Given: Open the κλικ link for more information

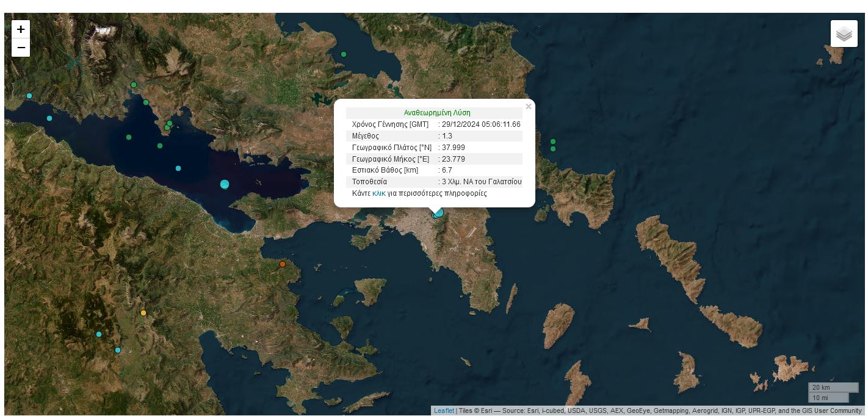Looking at the screenshot, I should click(x=378, y=193).
